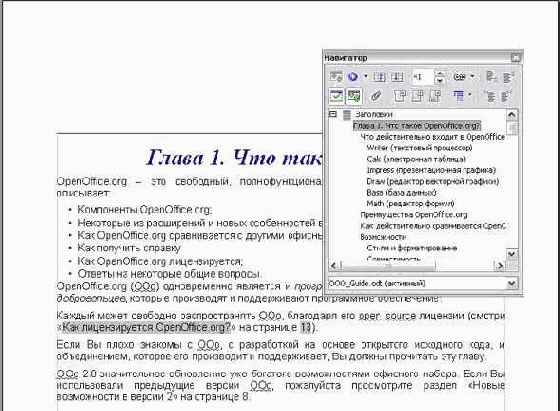The width and height of the screenshot is (560, 411).
Task: Click the Set Reminder paperclip icon
Action: click(376, 96)
